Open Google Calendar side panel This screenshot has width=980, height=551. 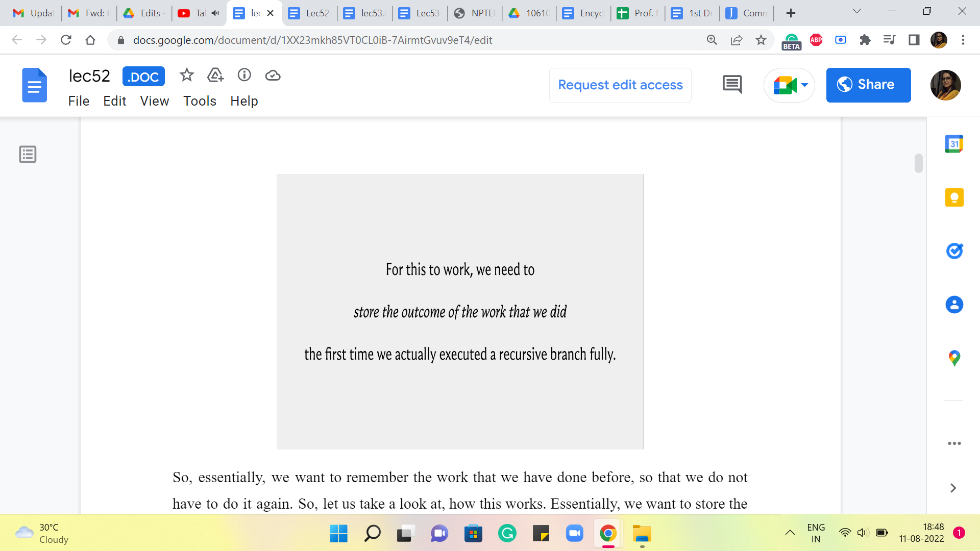click(x=954, y=144)
